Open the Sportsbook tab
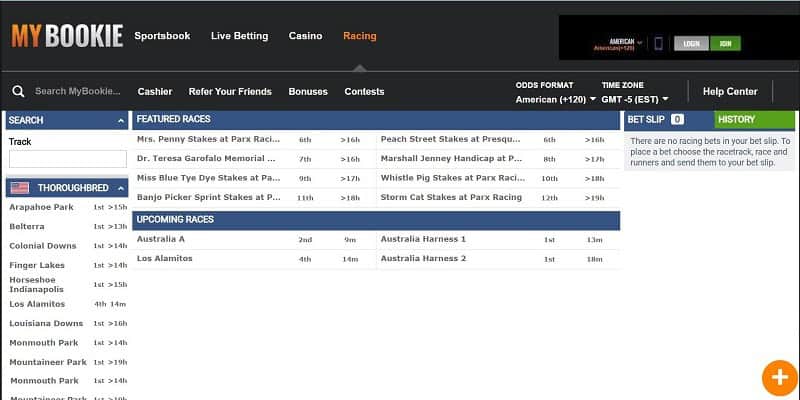Screen dimensions: 800x400 point(162,36)
